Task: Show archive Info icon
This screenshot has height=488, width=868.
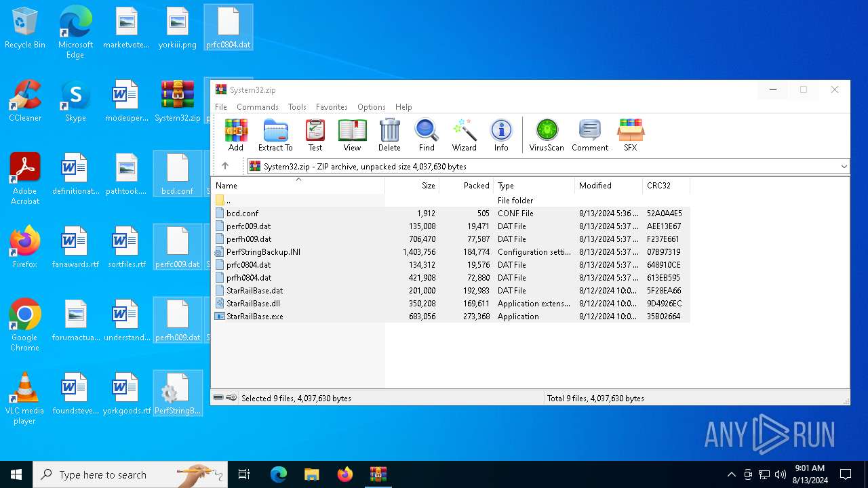Action: (x=501, y=135)
